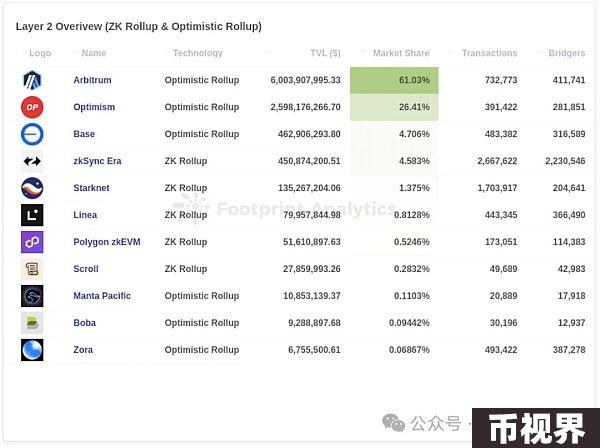Screen dimensions: 600x448
Task: Select TVL value 450,874,200.51
Action: 309,161
